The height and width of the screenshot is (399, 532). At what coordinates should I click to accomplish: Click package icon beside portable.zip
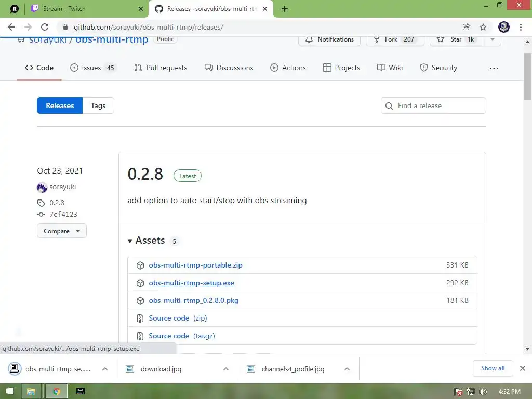click(140, 265)
